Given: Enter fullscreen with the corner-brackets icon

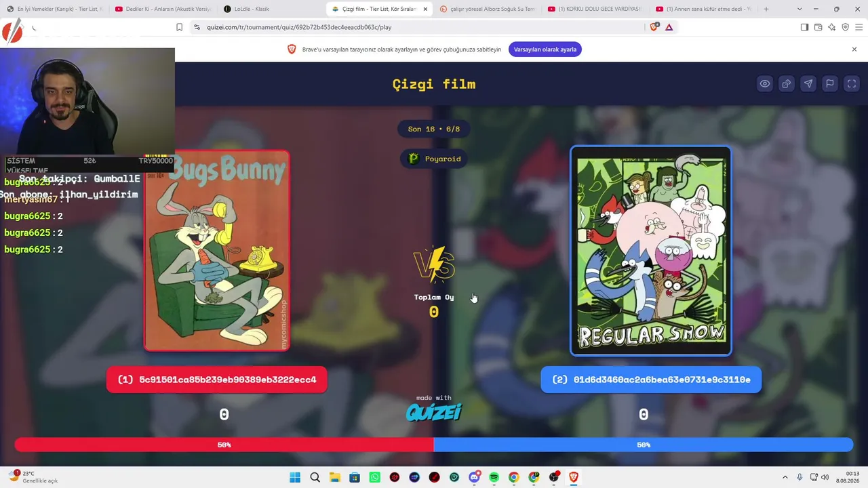Looking at the screenshot, I should coord(852,84).
